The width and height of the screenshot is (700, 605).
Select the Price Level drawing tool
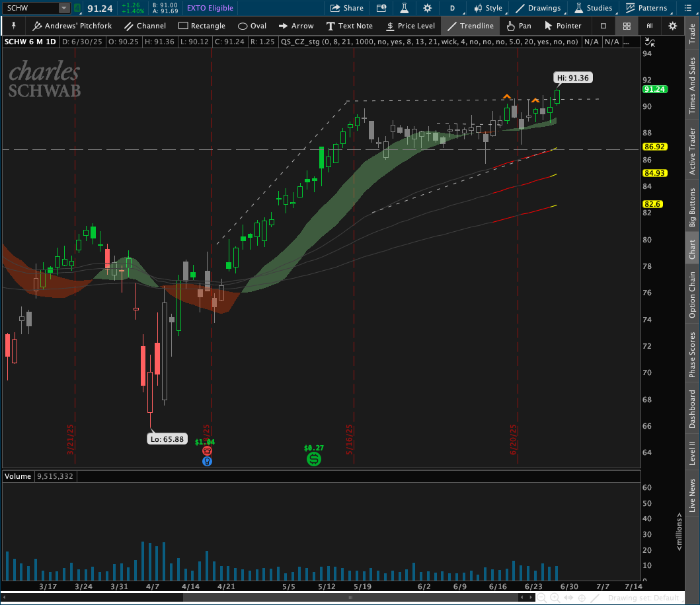(410, 26)
